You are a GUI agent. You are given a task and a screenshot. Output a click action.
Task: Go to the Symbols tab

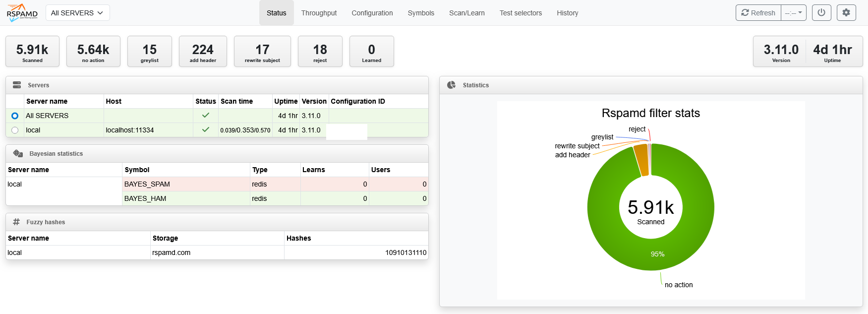click(421, 13)
